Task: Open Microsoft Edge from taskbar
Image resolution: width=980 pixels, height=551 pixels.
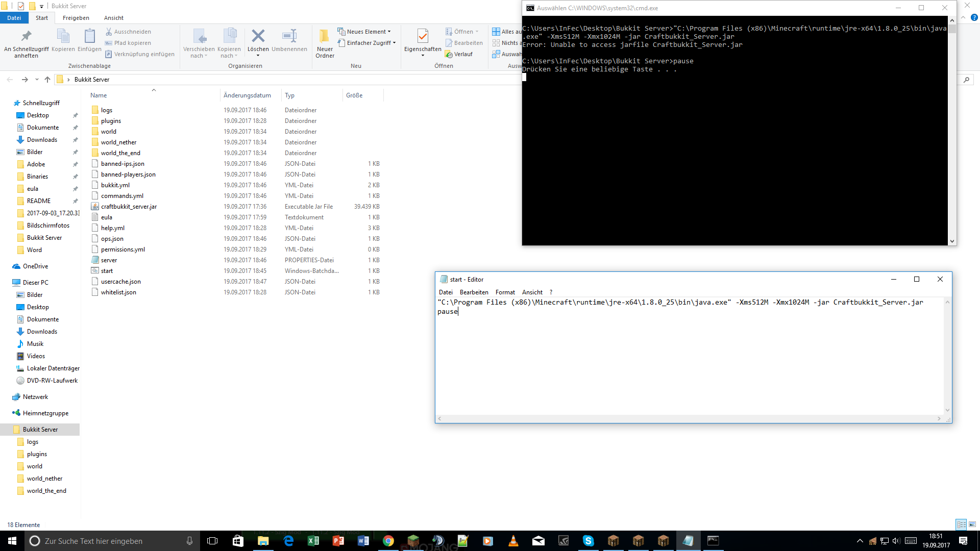Action: 288,541
